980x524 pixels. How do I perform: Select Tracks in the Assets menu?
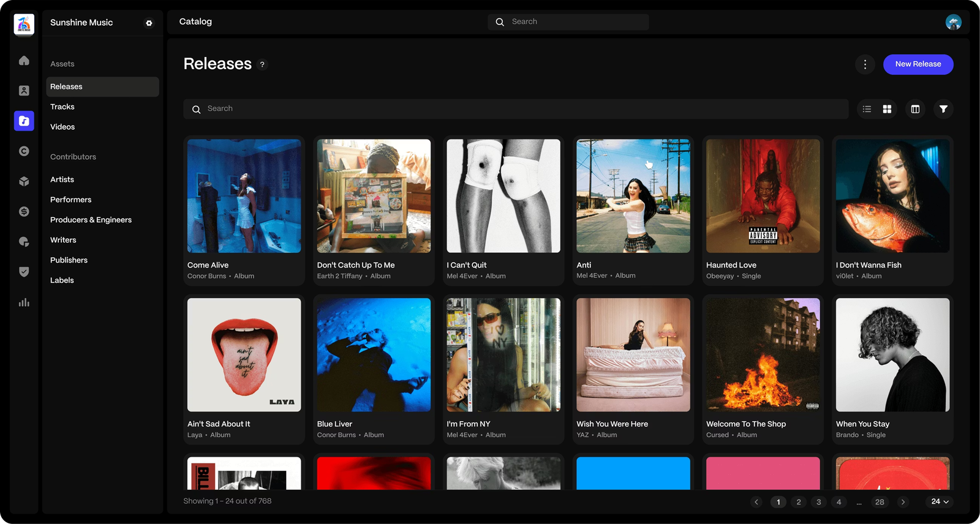coord(62,107)
